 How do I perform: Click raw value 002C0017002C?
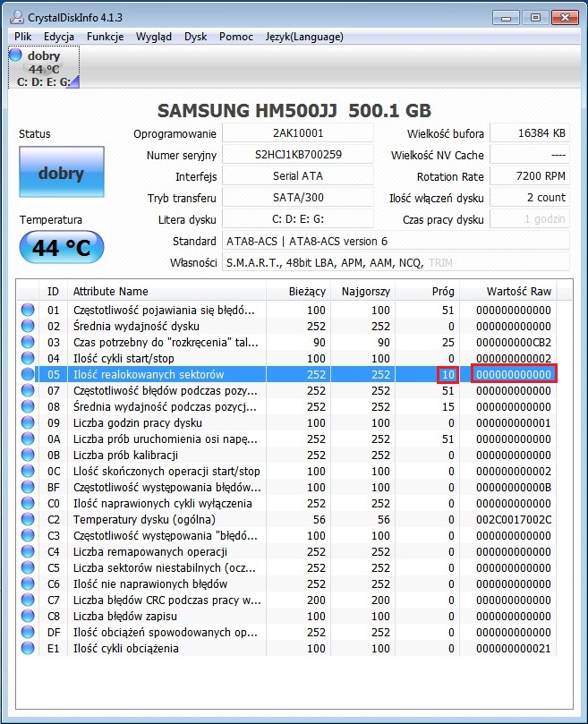514,519
